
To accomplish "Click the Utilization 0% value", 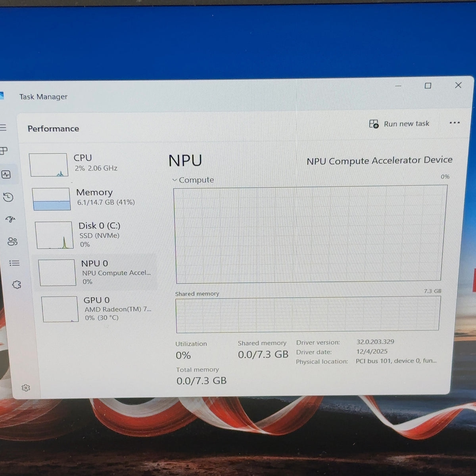I will tap(183, 355).
